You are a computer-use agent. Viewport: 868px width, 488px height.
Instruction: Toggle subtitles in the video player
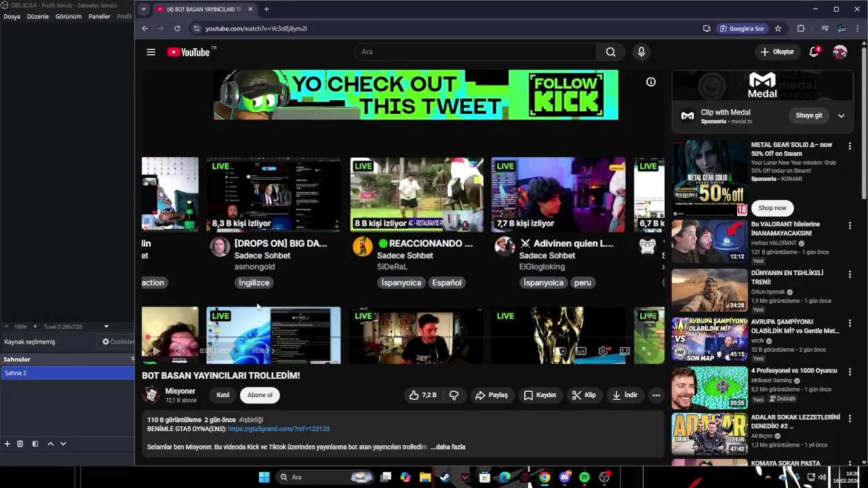click(581, 351)
